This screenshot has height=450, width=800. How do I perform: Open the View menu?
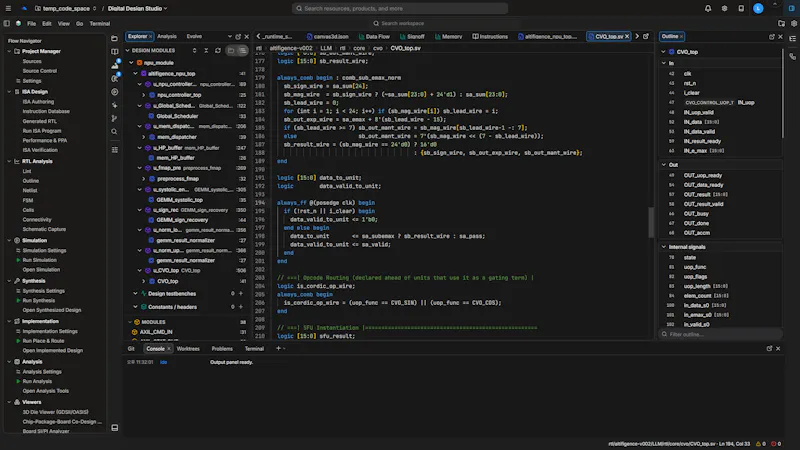click(x=64, y=23)
